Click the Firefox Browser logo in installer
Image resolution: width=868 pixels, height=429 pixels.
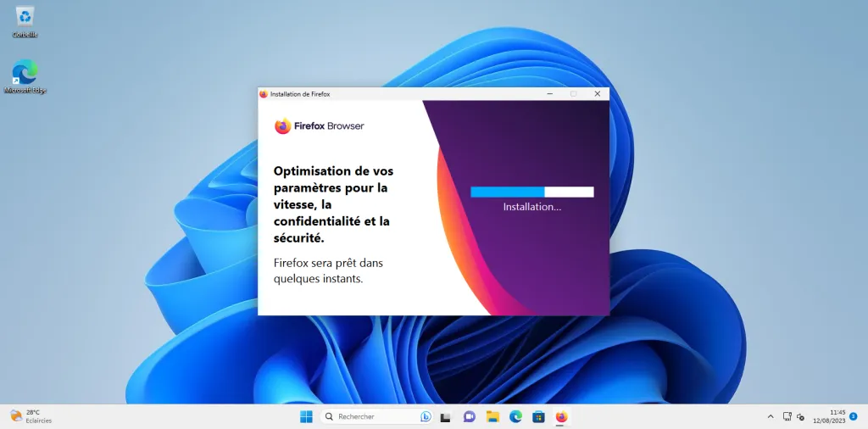[320, 126]
